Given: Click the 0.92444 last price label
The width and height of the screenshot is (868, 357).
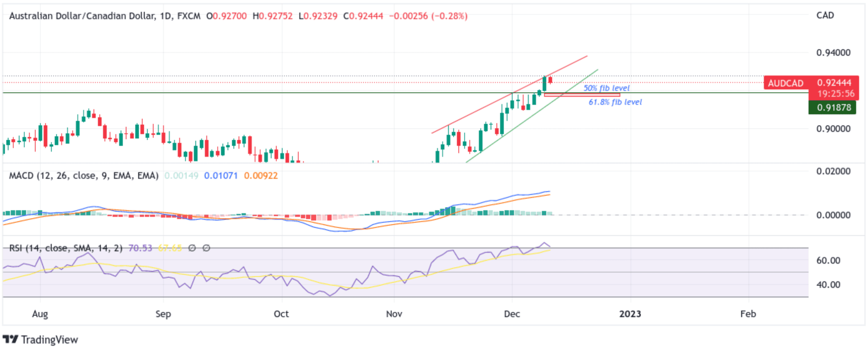Looking at the screenshot, I should coord(834,83).
